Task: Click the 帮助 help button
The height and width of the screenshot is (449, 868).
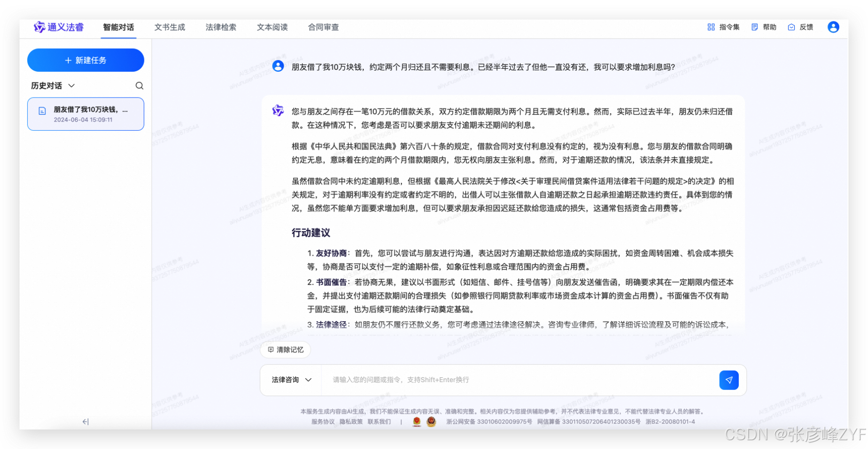Action: [764, 27]
